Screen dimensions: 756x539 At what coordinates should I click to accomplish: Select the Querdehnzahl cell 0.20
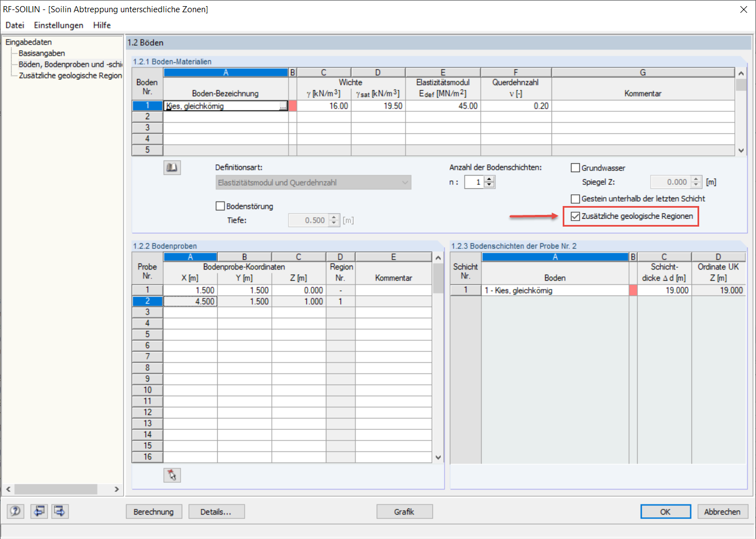516,106
